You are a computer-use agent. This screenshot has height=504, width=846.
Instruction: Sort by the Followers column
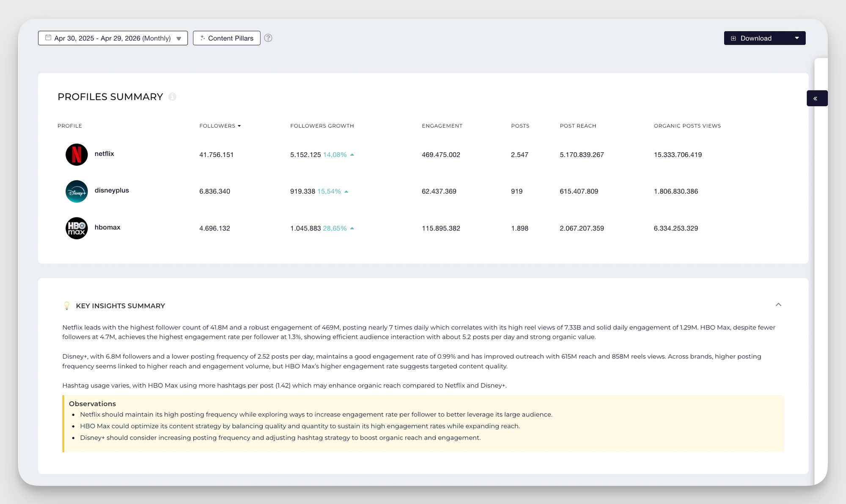point(220,126)
